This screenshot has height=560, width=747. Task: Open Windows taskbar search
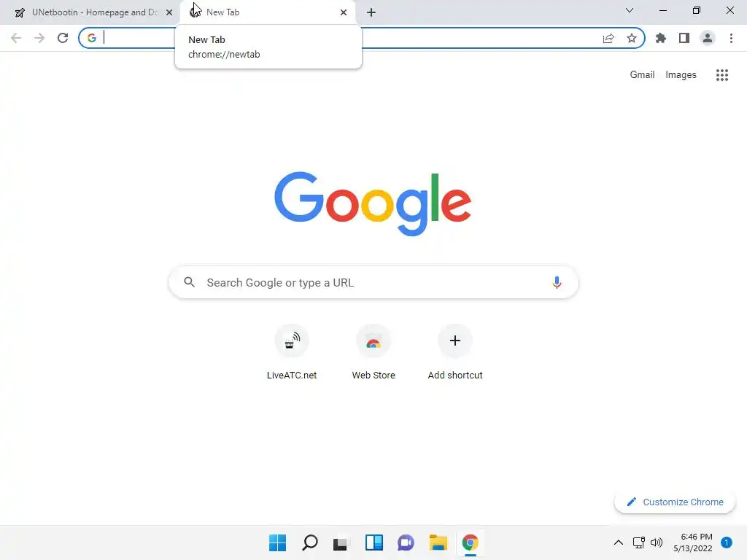309,542
